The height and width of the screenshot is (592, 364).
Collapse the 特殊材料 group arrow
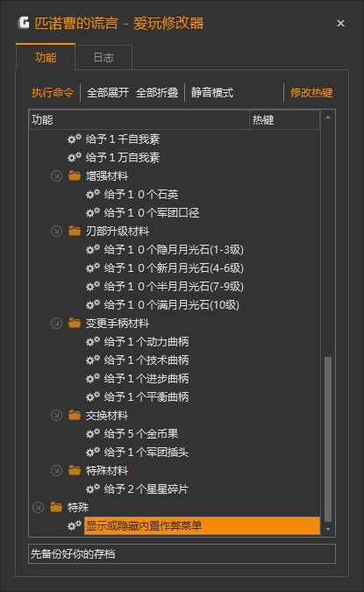click(56, 470)
